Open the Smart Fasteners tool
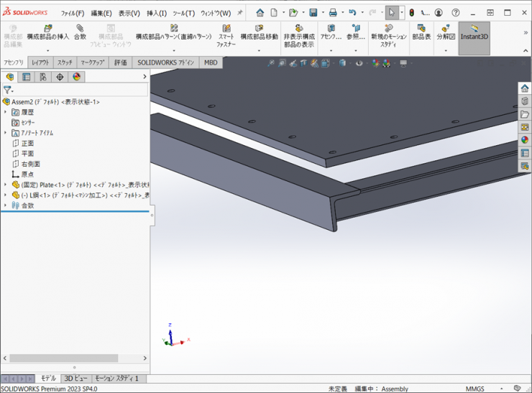 (226, 28)
